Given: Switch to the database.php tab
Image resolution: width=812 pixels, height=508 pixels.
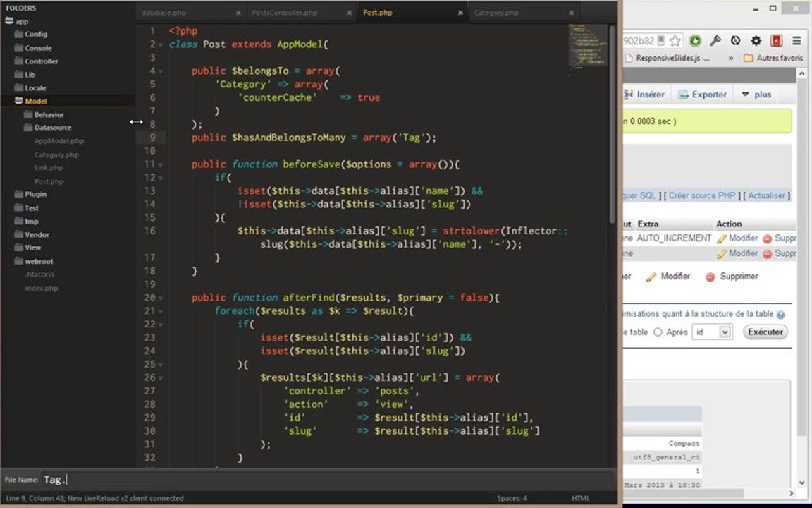Looking at the screenshot, I should (x=164, y=13).
